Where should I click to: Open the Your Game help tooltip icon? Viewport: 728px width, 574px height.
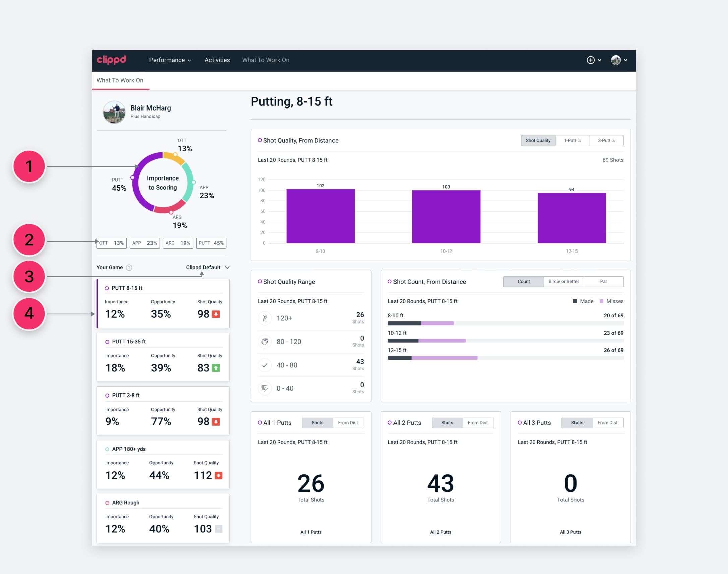(129, 268)
